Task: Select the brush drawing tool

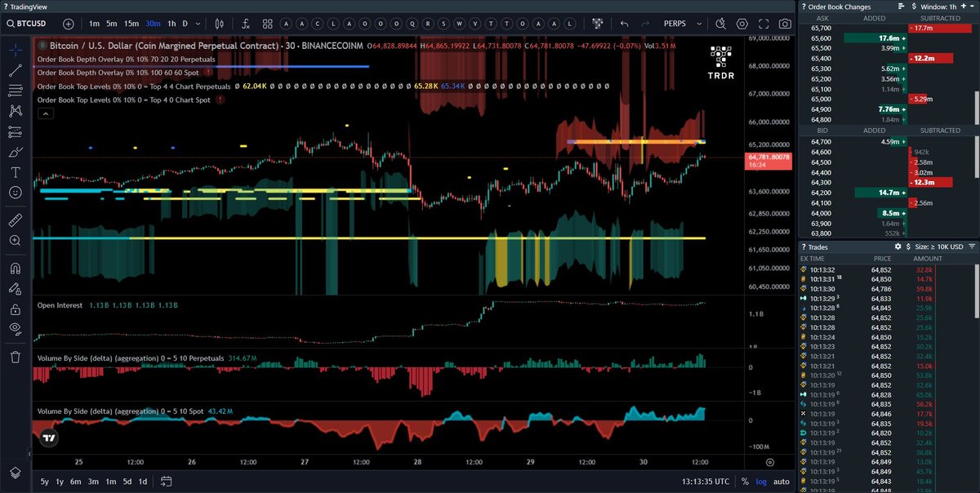Action: coord(16,152)
